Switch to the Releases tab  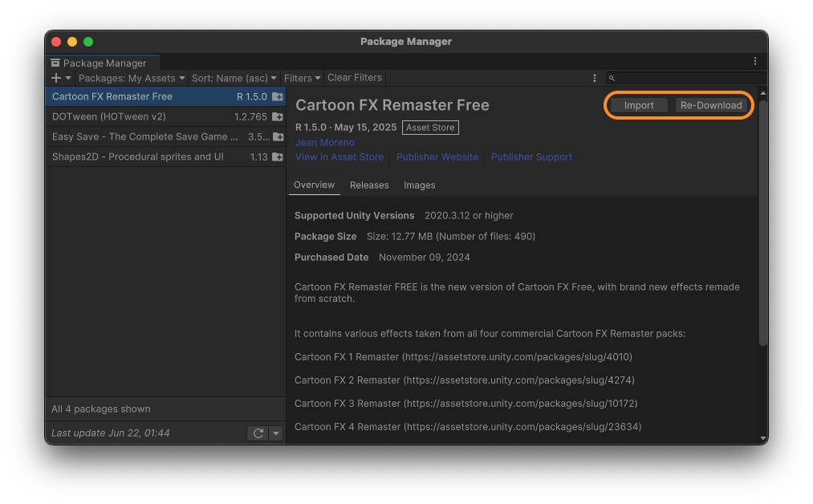pos(369,185)
